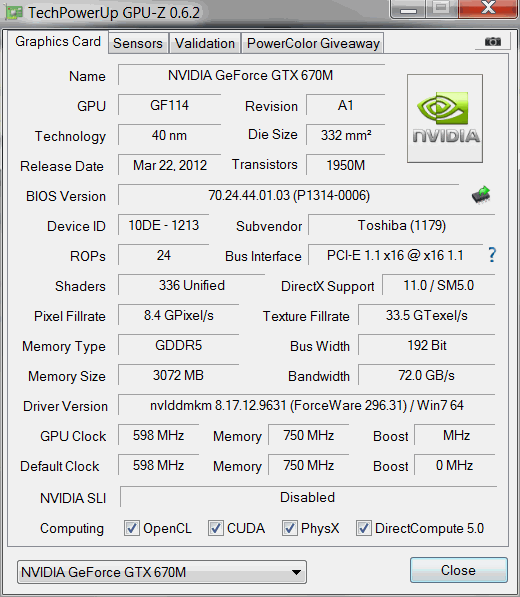Click the camera screenshot icon

click(x=493, y=42)
